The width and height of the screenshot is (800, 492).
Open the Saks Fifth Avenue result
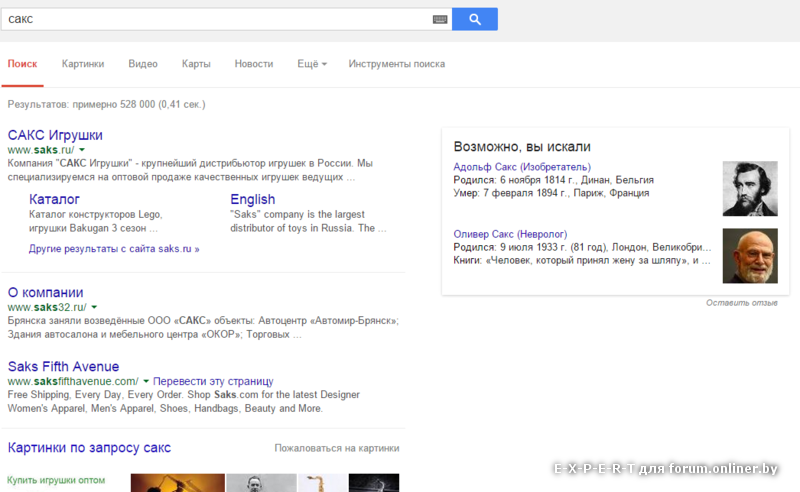coord(63,366)
